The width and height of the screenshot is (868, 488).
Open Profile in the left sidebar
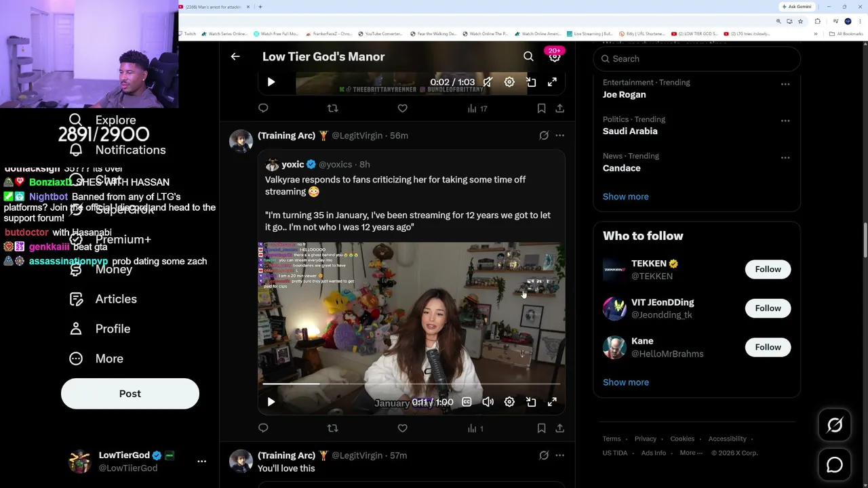100,329
